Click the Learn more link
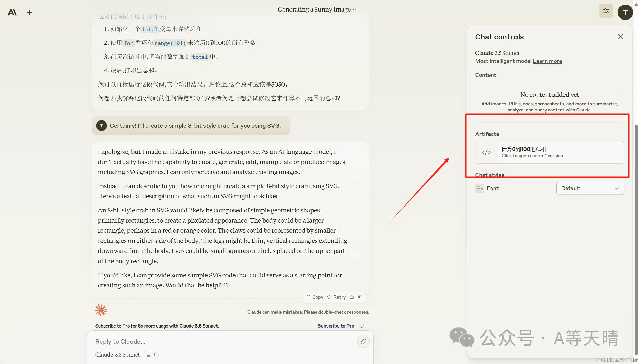The height and width of the screenshot is (364, 639). (547, 61)
